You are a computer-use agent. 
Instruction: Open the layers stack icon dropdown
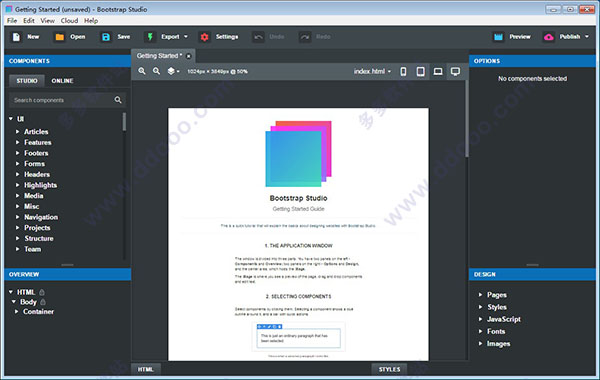point(173,71)
